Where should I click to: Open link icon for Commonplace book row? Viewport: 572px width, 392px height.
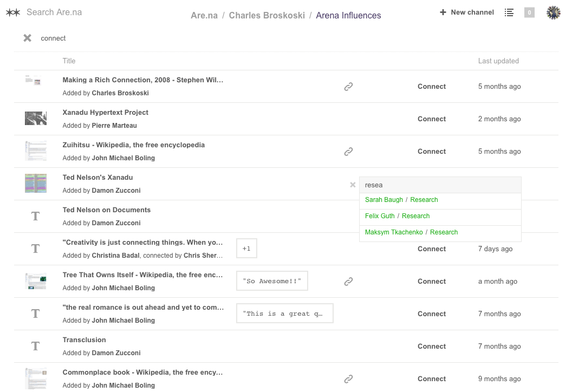(x=348, y=379)
